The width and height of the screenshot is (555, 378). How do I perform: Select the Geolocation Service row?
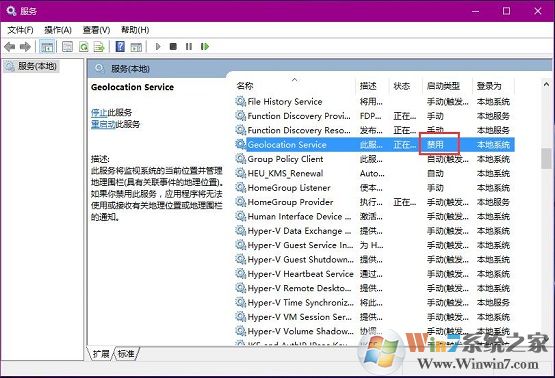pyautogui.click(x=374, y=145)
